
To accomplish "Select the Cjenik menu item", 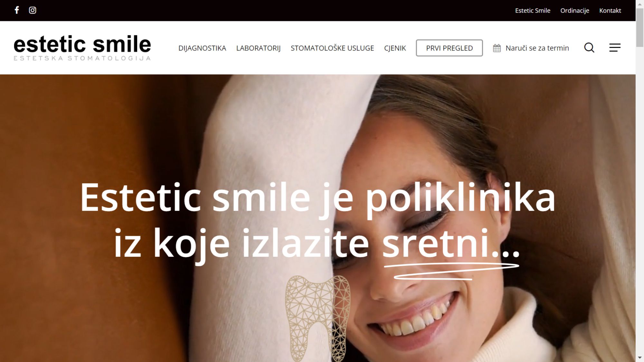I will click(395, 48).
